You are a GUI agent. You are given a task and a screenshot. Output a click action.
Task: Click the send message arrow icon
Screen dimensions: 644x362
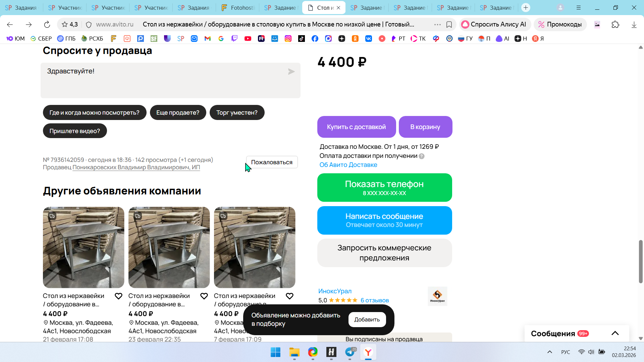(x=291, y=72)
